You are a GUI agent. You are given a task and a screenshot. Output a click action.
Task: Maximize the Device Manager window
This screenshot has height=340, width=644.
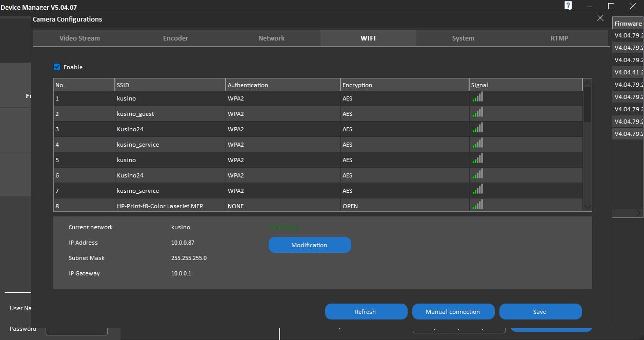pyautogui.click(x=611, y=6)
